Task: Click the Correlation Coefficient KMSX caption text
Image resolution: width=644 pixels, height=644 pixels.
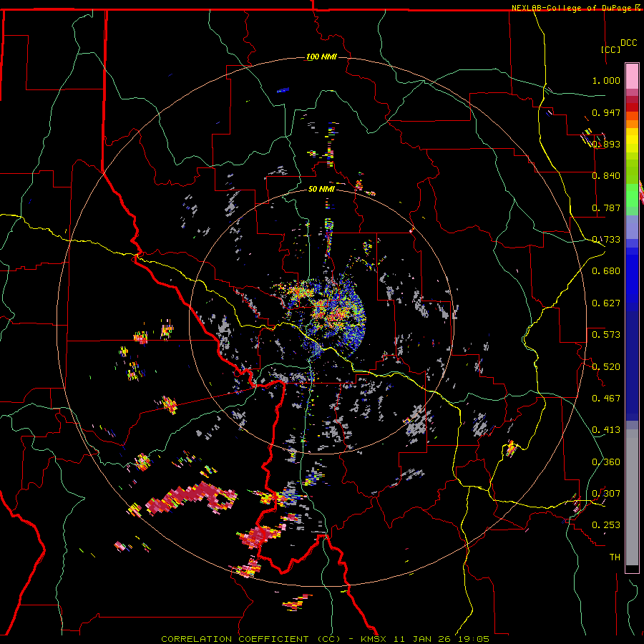Action: pyautogui.click(x=325, y=639)
